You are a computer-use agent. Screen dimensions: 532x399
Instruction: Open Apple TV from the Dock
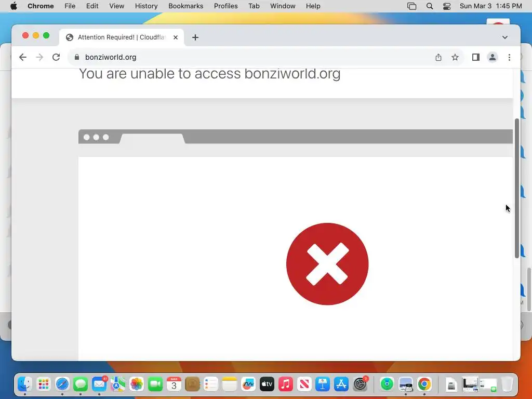(267, 384)
